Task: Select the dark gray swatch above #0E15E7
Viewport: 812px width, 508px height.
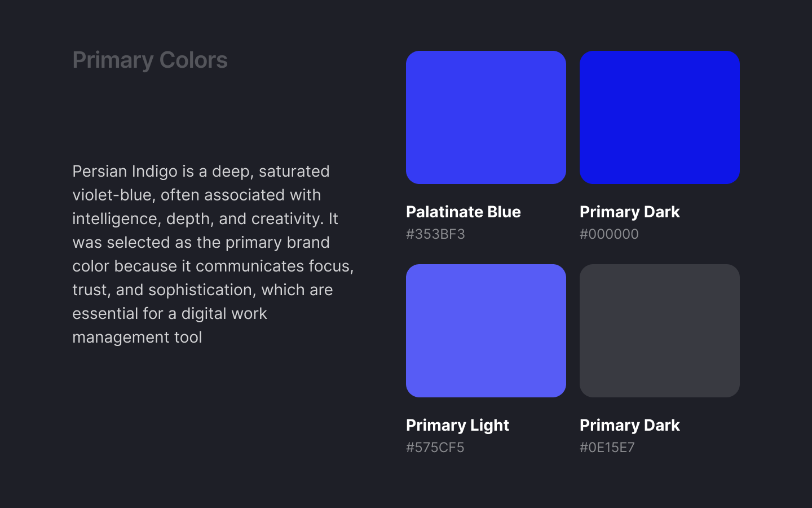Action: tap(659, 331)
